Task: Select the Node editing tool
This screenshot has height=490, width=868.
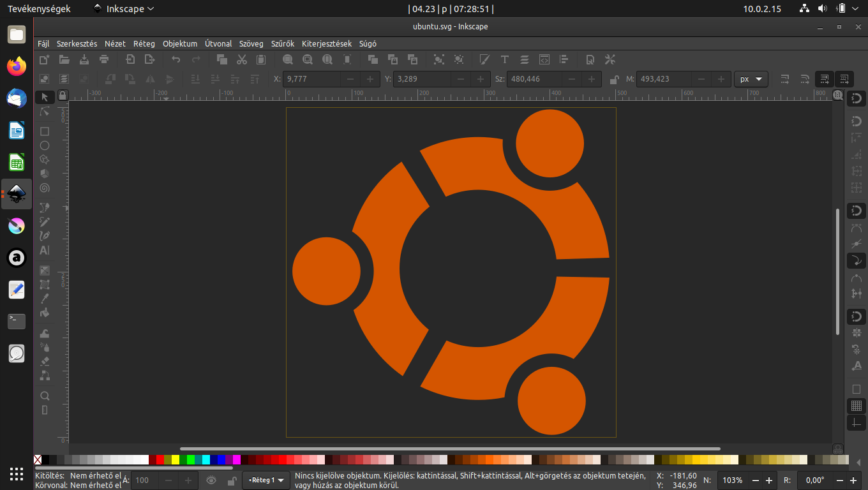Action: click(44, 112)
